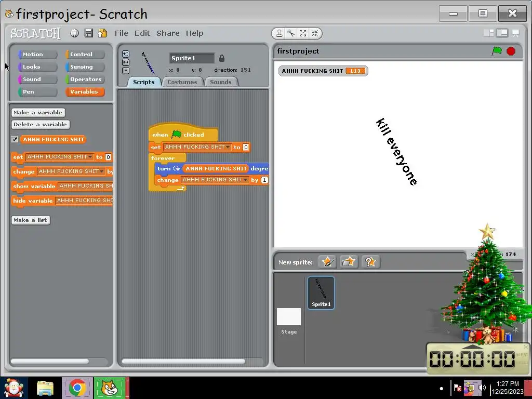The width and height of the screenshot is (532, 399).
Task: Click the Scratch cat taskbar icon
Action: (x=110, y=388)
